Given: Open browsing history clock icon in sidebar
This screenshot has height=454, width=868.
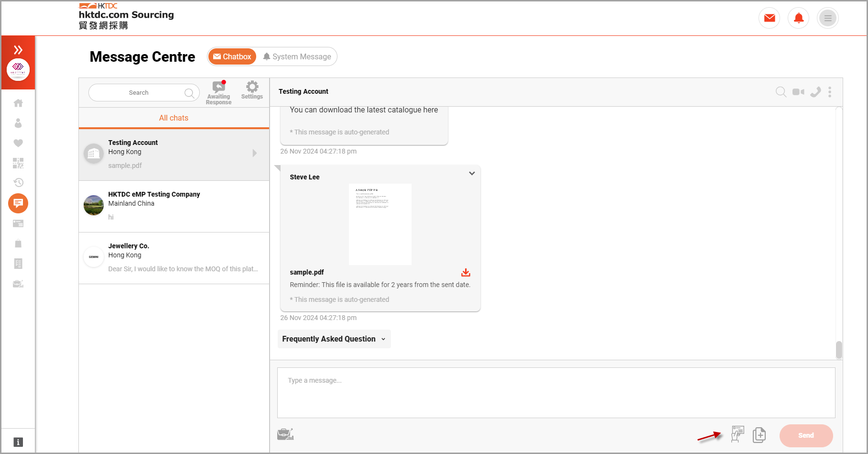Looking at the screenshot, I should pos(18,182).
